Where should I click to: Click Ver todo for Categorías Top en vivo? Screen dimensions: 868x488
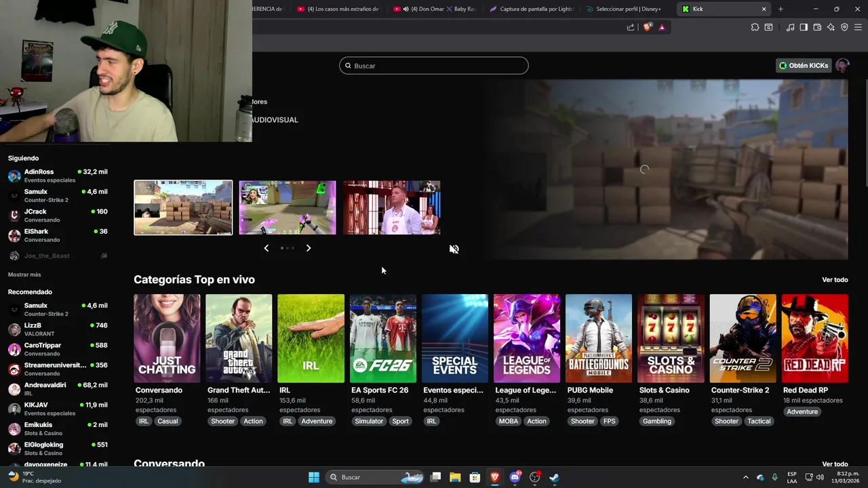(835, 280)
